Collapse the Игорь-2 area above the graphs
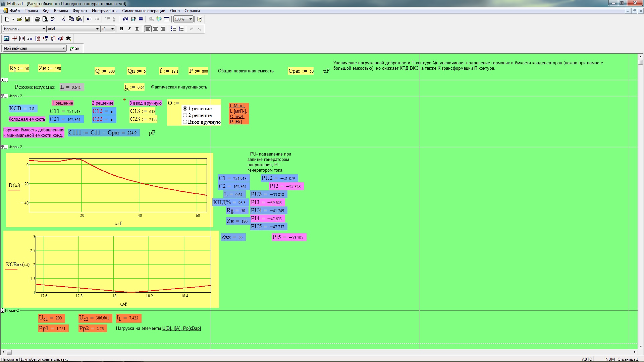644x362 pixels. pos(3,147)
